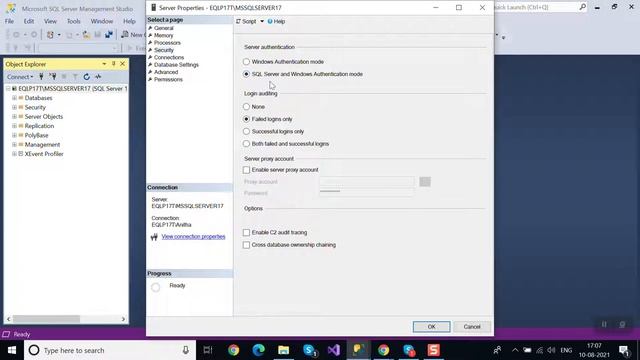Open the Database Settings page

(176, 65)
